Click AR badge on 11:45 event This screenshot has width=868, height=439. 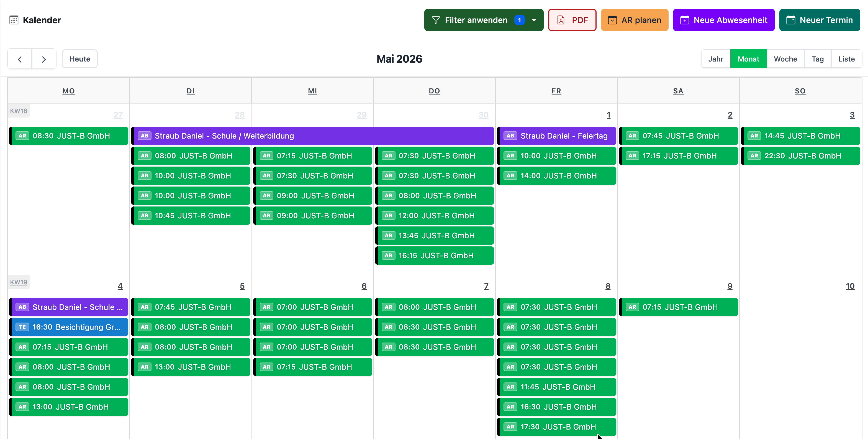point(510,387)
